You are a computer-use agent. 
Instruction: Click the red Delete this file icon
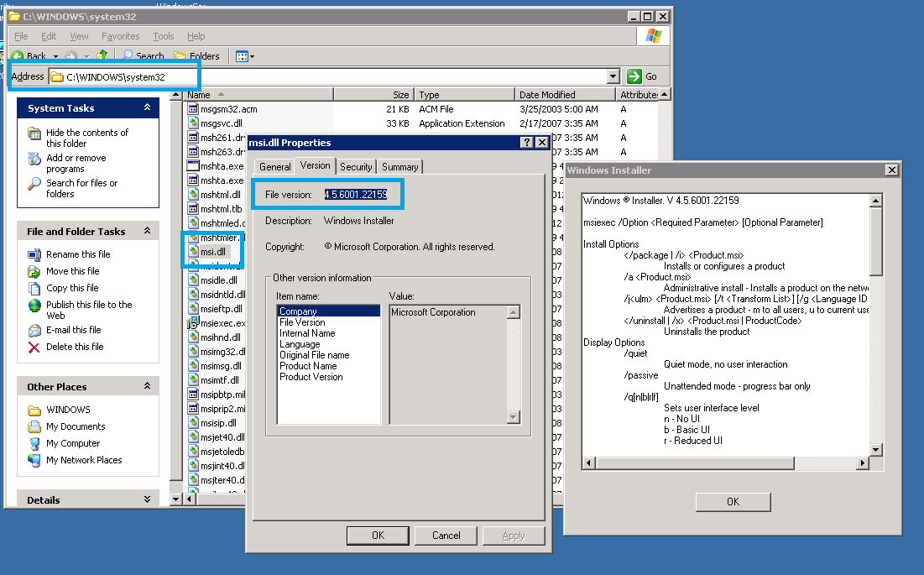[34, 347]
